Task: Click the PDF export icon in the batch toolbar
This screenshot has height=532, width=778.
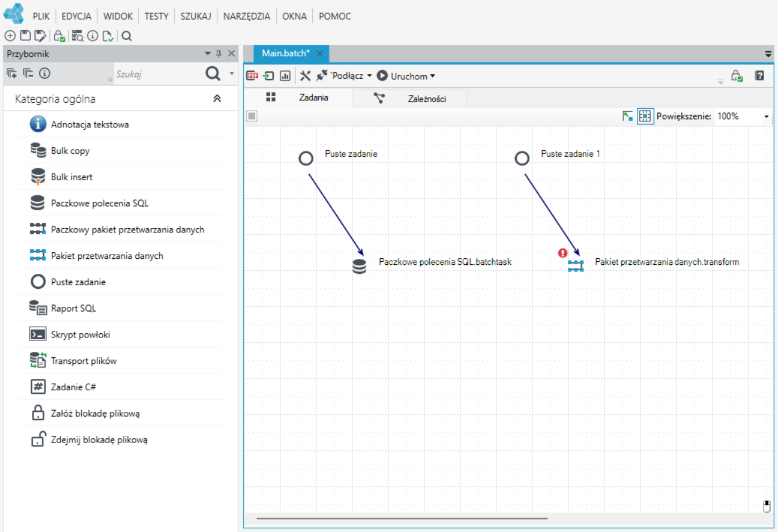Action: [x=253, y=76]
